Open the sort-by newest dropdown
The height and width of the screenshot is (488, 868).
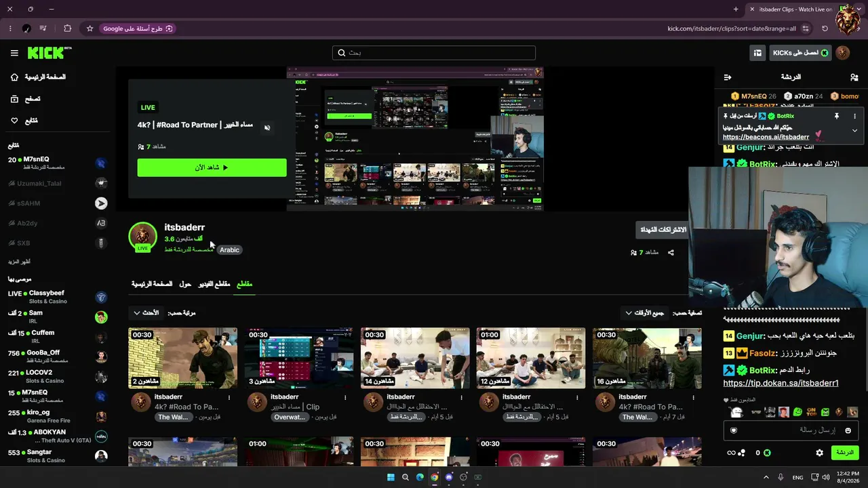tap(146, 313)
